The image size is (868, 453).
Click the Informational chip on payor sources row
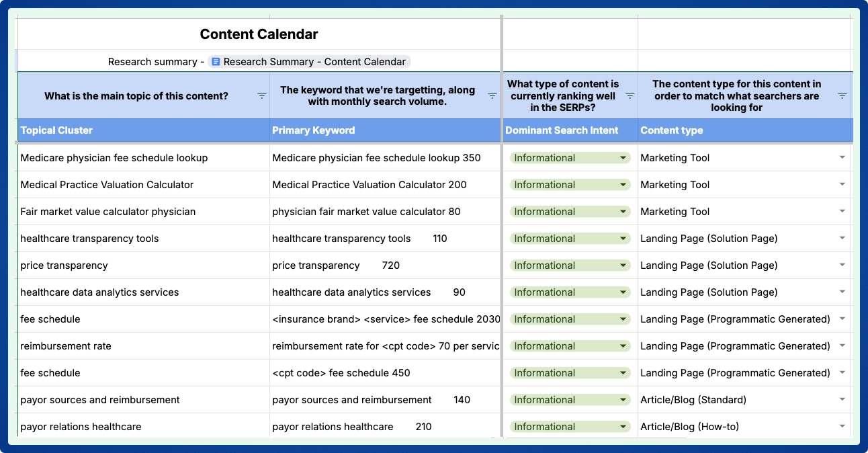click(570, 399)
